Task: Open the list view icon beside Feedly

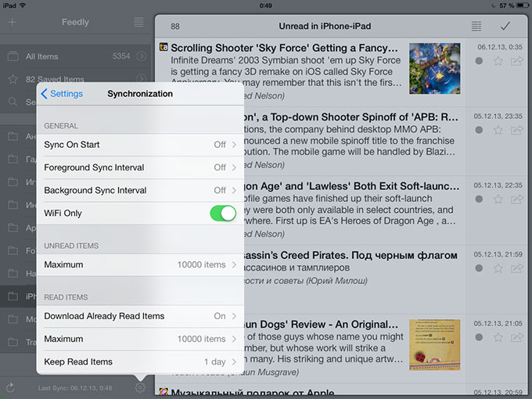Action: (x=138, y=22)
